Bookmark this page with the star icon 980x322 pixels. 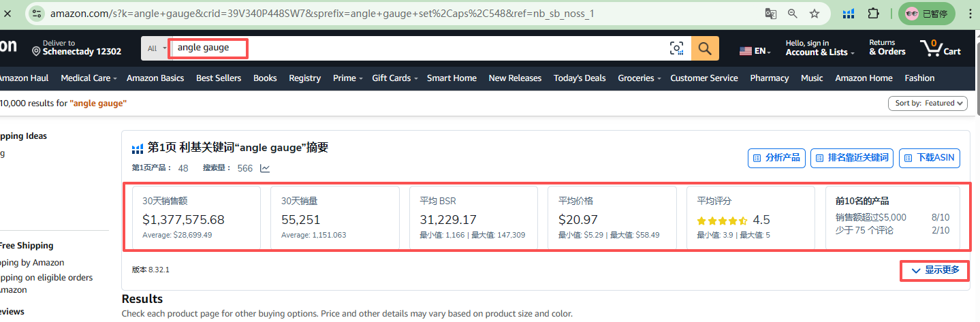point(815,14)
